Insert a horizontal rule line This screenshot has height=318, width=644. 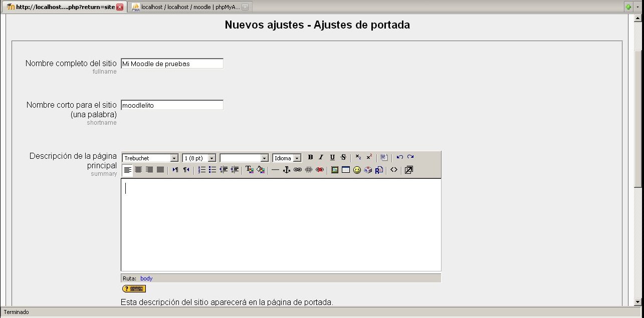tap(275, 170)
